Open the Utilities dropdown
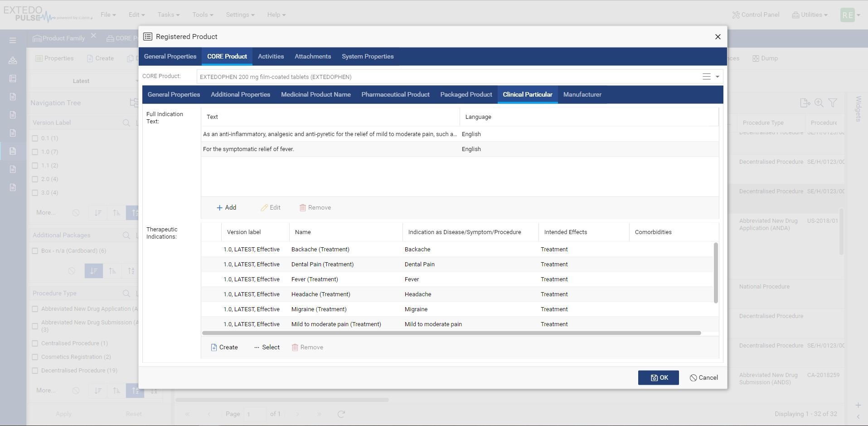The width and height of the screenshot is (868, 426). [x=810, y=15]
